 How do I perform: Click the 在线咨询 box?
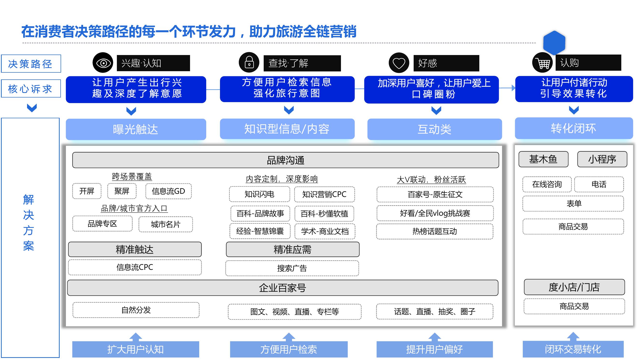[547, 184]
